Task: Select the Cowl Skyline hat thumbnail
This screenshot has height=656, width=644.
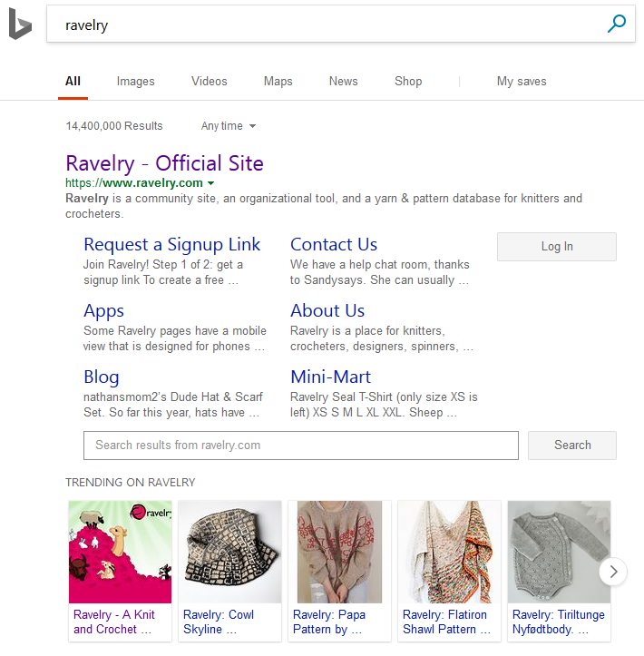Action: click(x=229, y=553)
